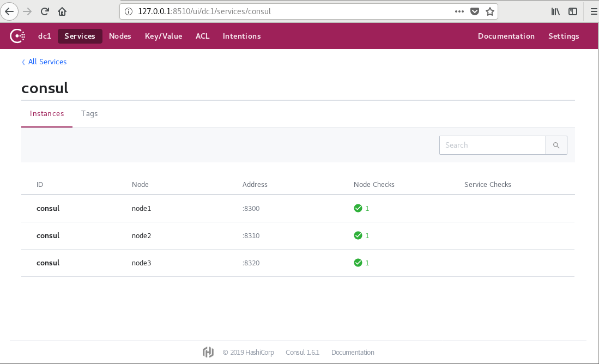Image resolution: width=599 pixels, height=364 pixels.
Task: Open the browser home page icon
Action: point(62,11)
